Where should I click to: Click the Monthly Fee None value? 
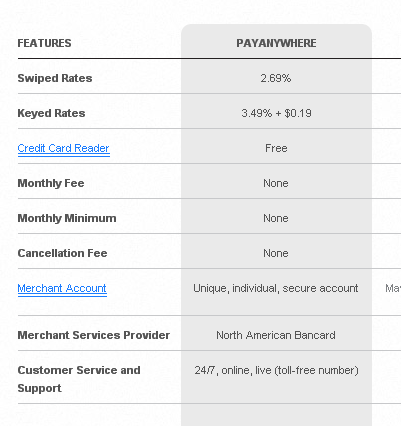[x=276, y=183]
